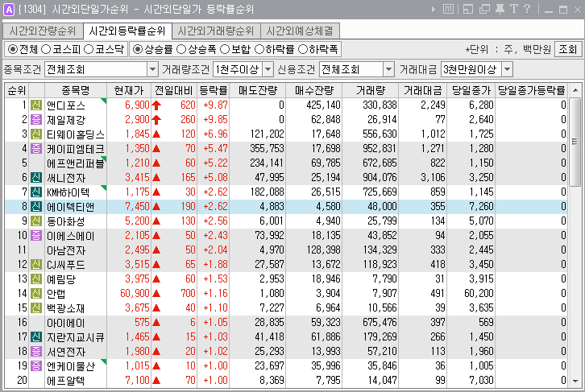Viewport: 585px width, 392px height.
Task: Select the 하락률 radio button
Action: (x=259, y=49)
